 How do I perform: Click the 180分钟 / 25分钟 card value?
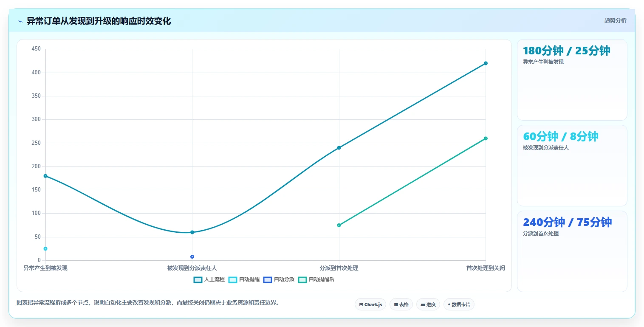tap(566, 51)
